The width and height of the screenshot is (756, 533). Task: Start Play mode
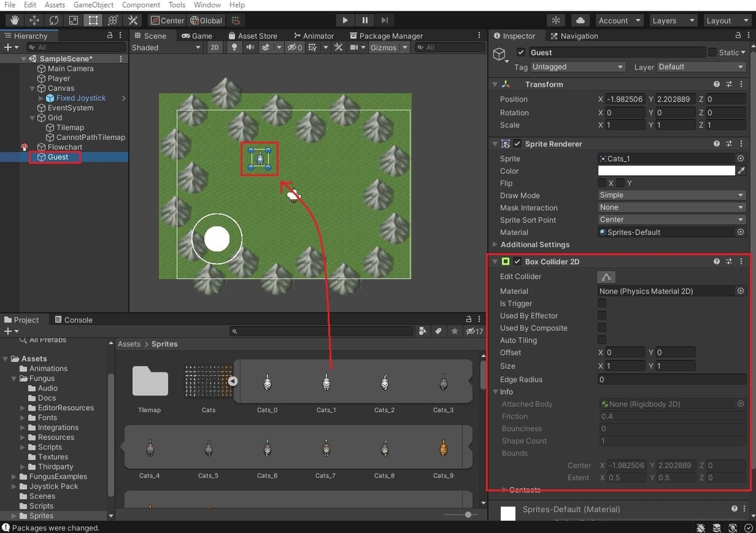point(345,20)
